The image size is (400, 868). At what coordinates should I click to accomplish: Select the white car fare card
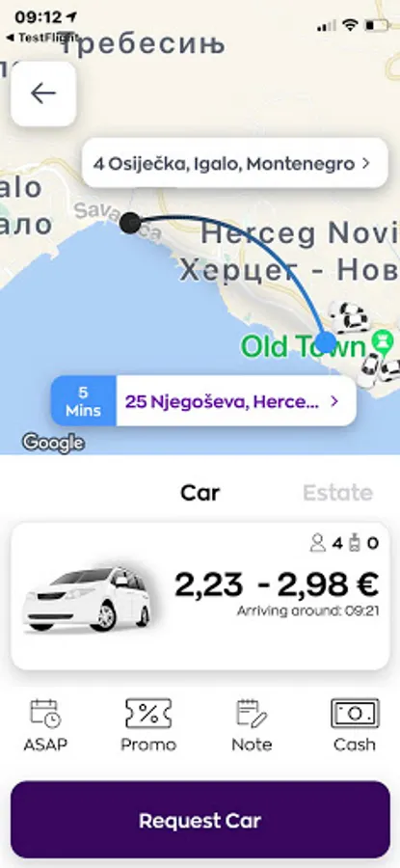pos(200,596)
